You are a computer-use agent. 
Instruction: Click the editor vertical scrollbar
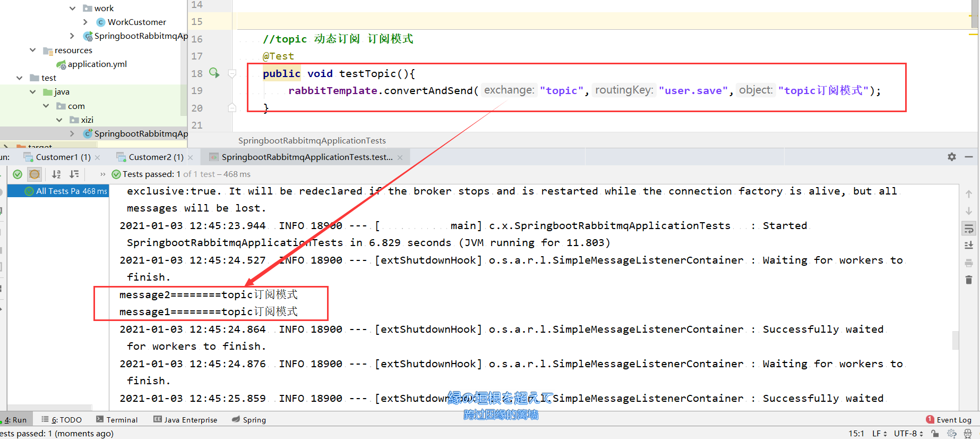pyautogui.click(x=974, y=14)
